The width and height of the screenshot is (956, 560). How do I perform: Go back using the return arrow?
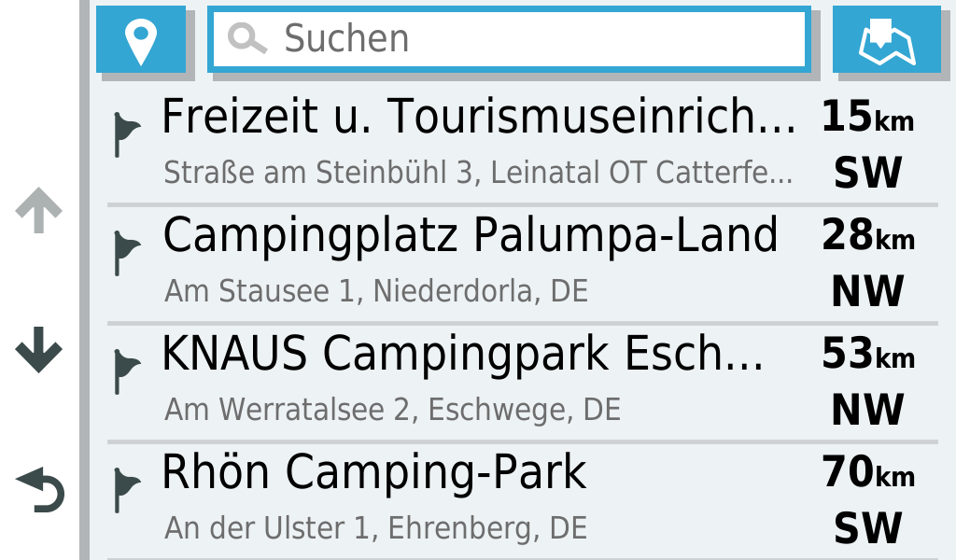[x=39, y=491]
